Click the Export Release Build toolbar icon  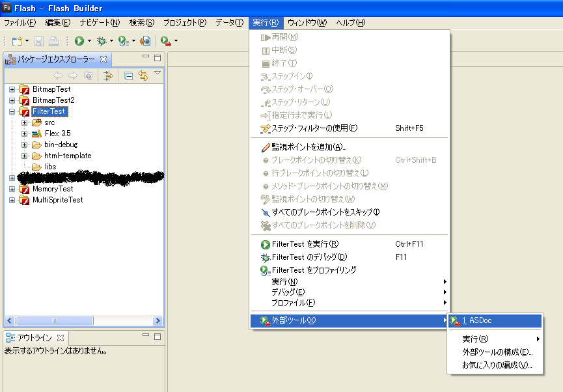coord(145,41)
